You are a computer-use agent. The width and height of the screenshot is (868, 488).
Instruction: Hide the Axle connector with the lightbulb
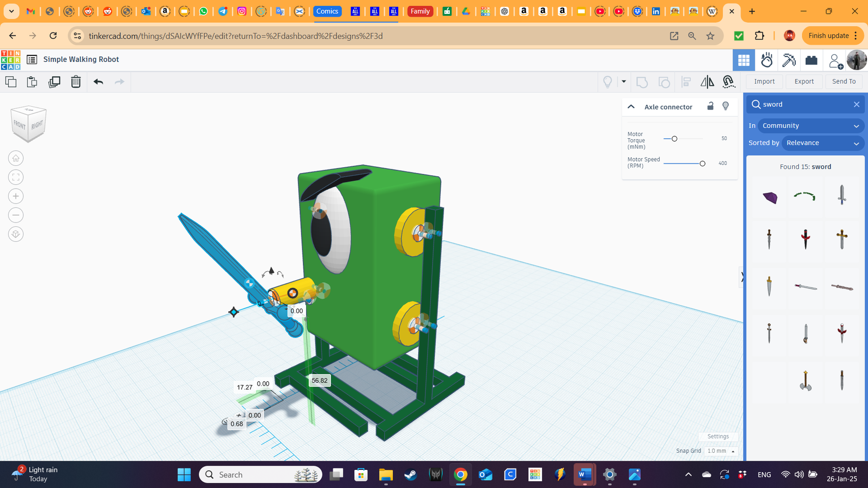725,106
